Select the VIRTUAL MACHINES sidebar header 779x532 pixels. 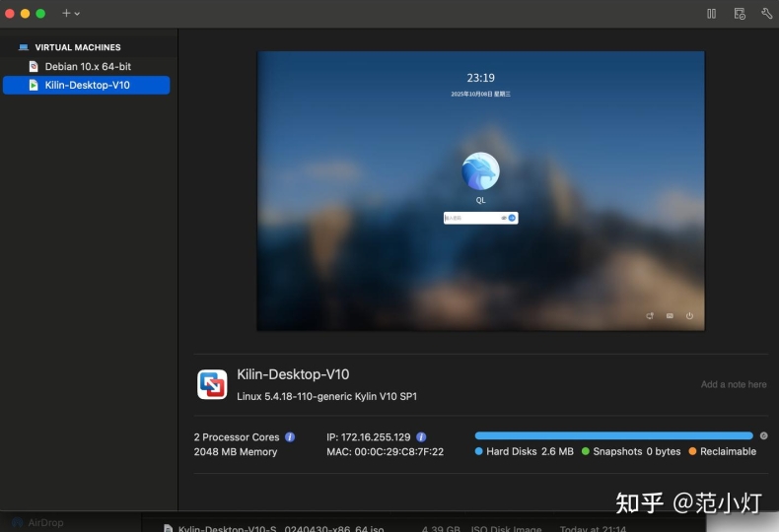[x=78, y=47]
